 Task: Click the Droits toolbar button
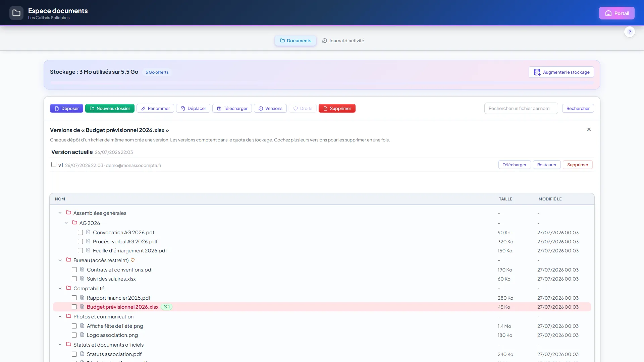303,108
